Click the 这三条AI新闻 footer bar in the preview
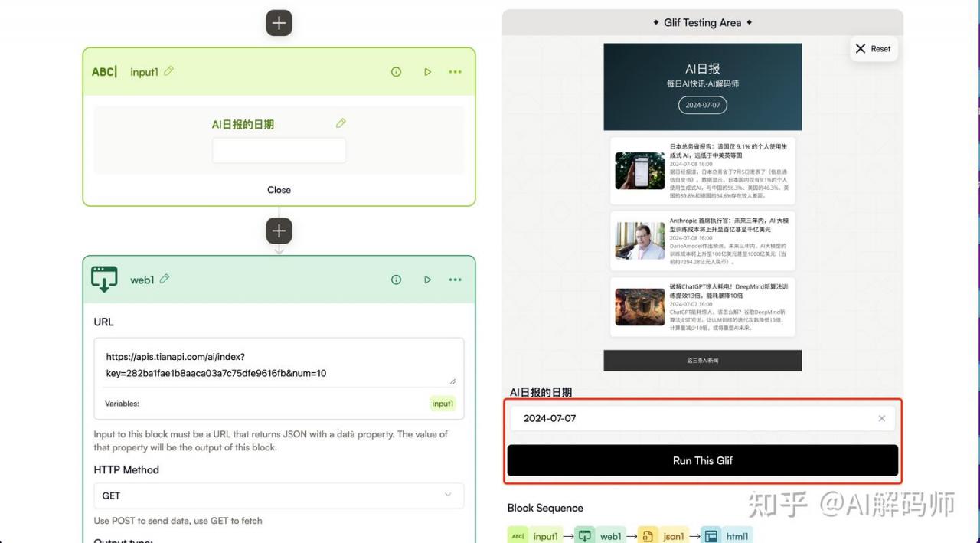Viewport: 980px width, 543px height. coord(703,361)
